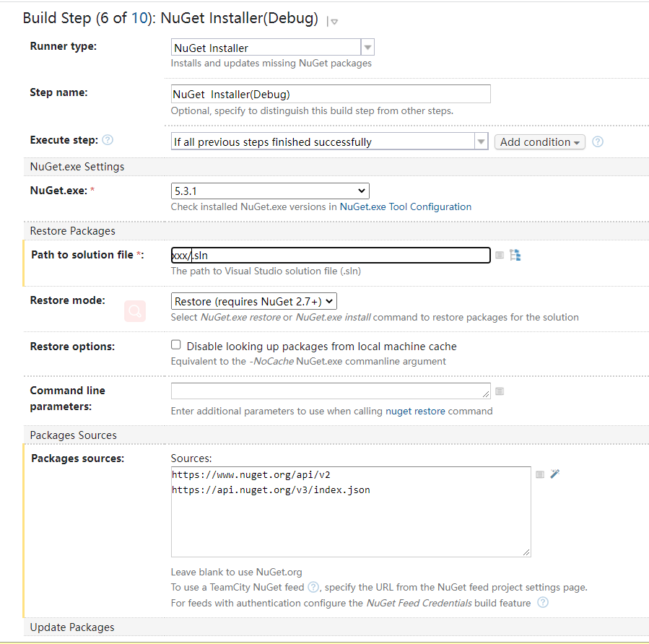
Task: Open help for NuGet Feed Credentials
Action: point(542,602)
